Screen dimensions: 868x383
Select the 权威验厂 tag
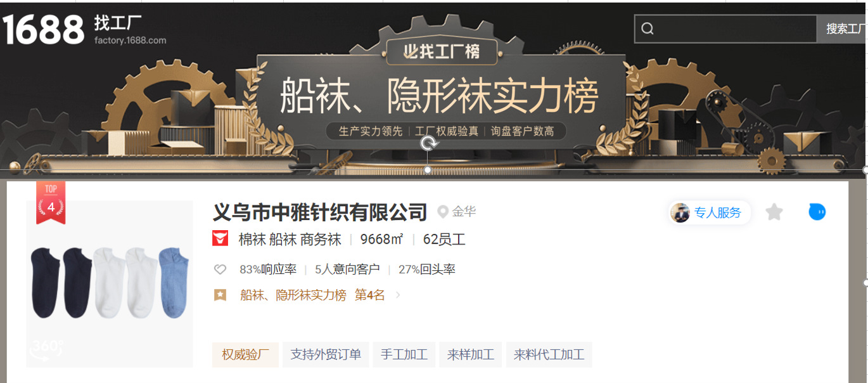[245, 354]
